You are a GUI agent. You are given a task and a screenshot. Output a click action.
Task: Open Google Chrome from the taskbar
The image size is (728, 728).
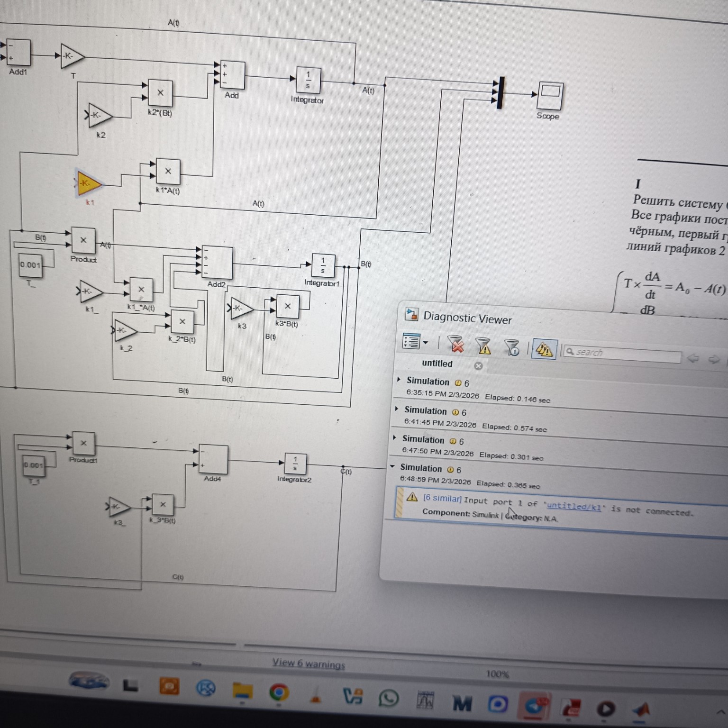[279, 692]
